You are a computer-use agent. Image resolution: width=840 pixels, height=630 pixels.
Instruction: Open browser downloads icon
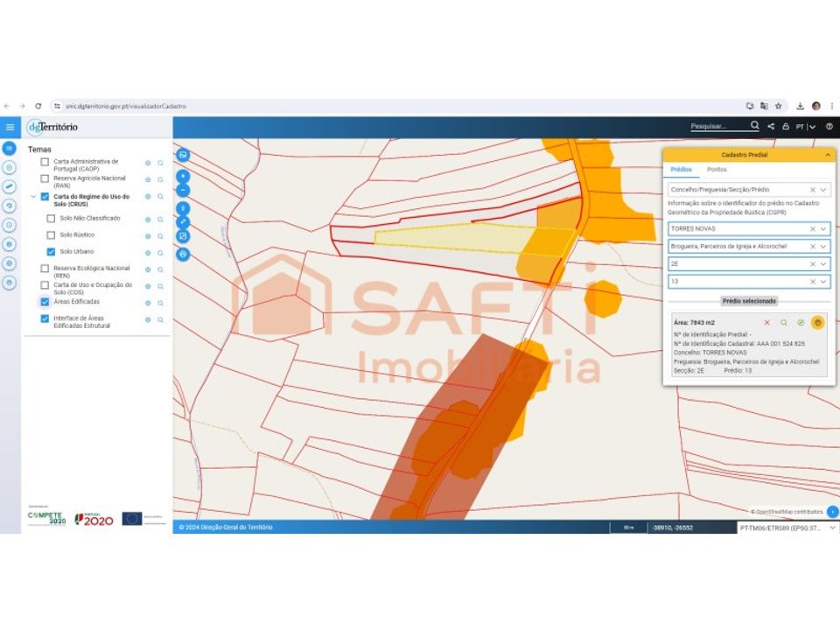click(x=800, y=106)
